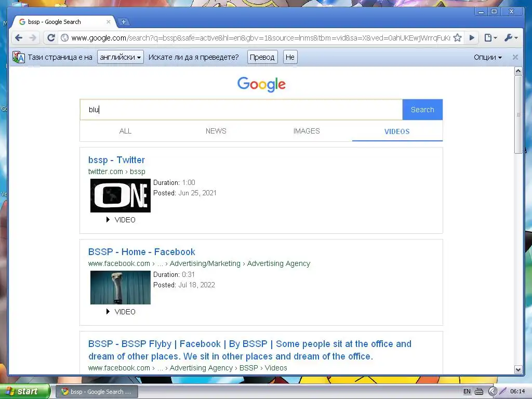Click the blue curtain video thumbnail

pos(121,287)
